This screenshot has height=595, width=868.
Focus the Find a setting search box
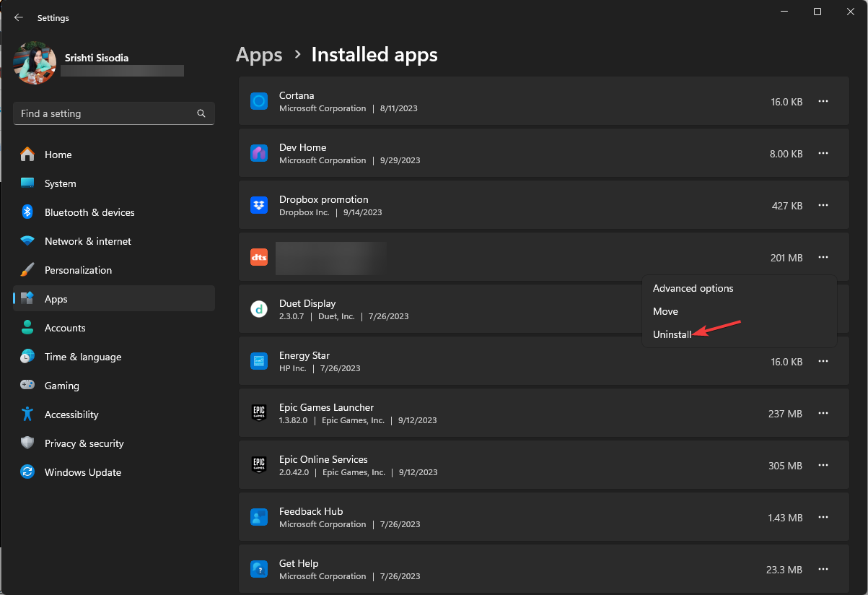tap(114, 113)
